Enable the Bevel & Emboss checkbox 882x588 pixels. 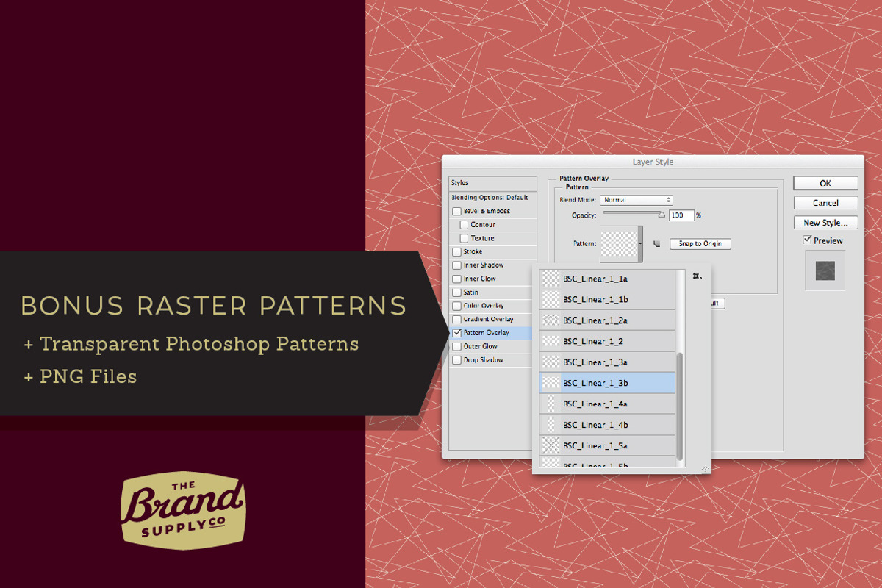pyautogui.click(x=456, y=211)
